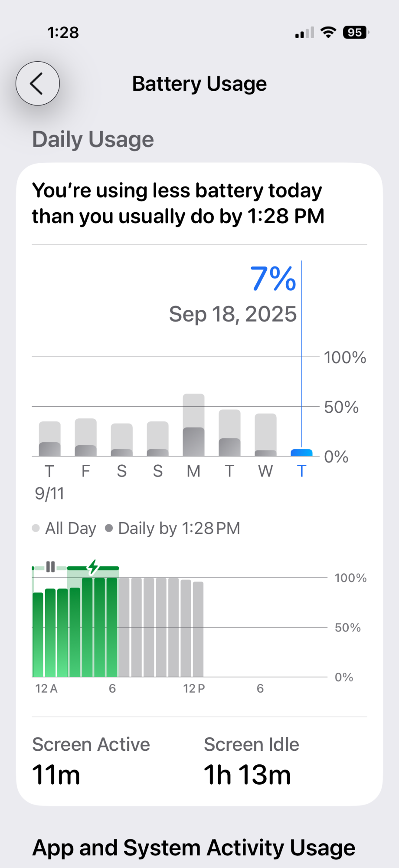The height and width of the screenshot is (868, 399).
Task: Select the Thursday 9/11 usage bar
Action: pos(49,439)
